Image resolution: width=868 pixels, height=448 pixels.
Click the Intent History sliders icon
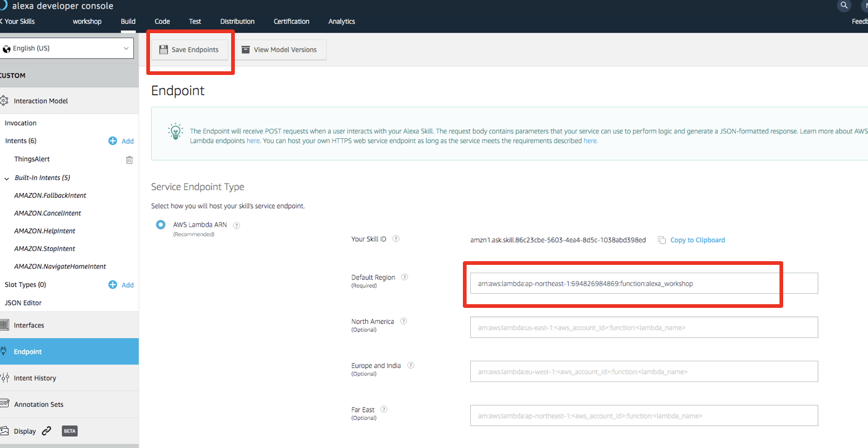(x=4, y=378)
